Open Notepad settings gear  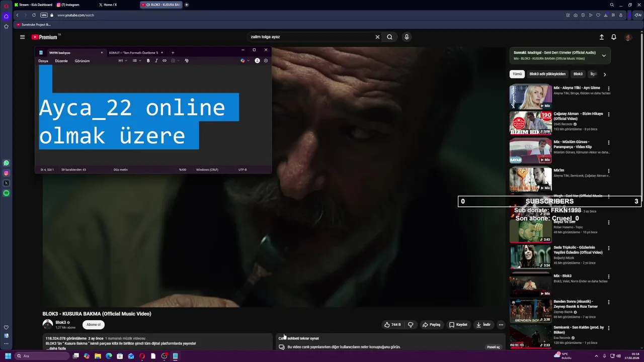point(266,61)
